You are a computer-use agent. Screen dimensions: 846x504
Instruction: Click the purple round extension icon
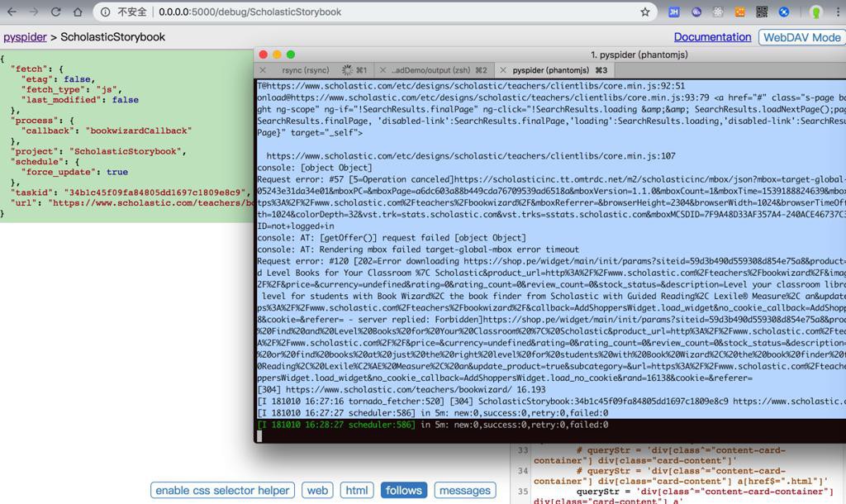click(696, 12)
